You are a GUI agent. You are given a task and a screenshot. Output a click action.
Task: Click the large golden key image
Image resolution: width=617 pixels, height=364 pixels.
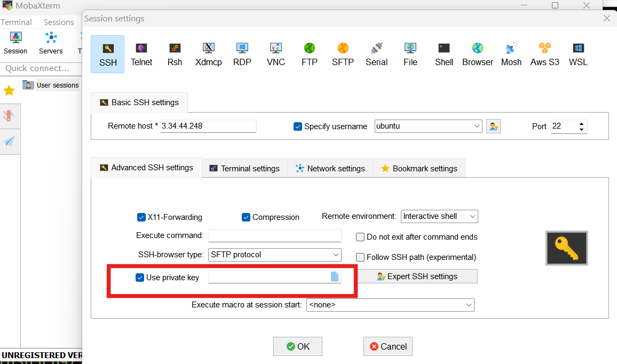567,248
